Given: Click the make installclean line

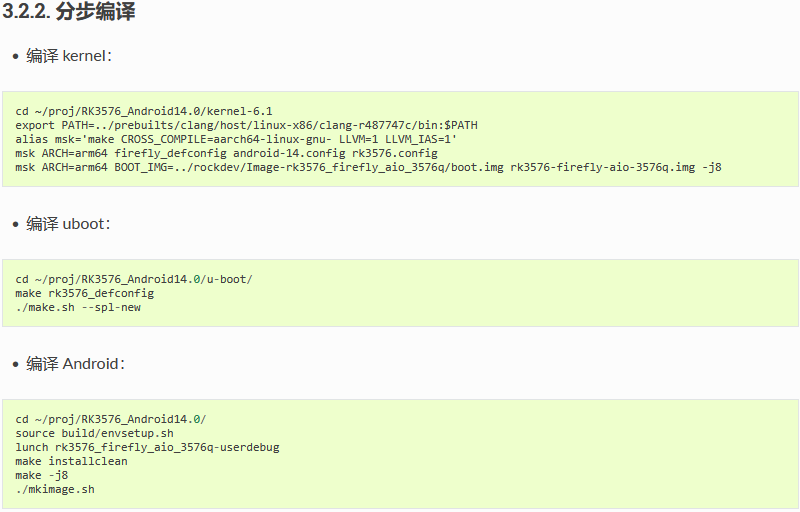Looking at the screenshot, I should [71, 462].
